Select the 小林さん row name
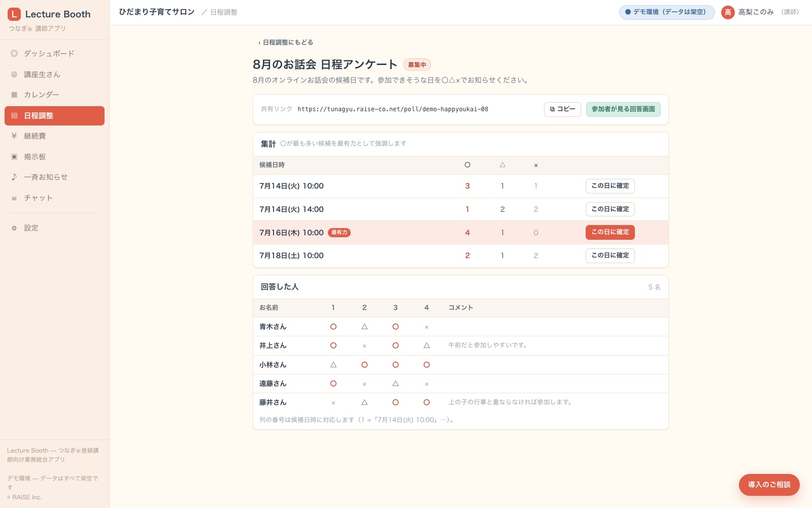The height and width of the screenshot is (508, 812). [x=273, y=365]
